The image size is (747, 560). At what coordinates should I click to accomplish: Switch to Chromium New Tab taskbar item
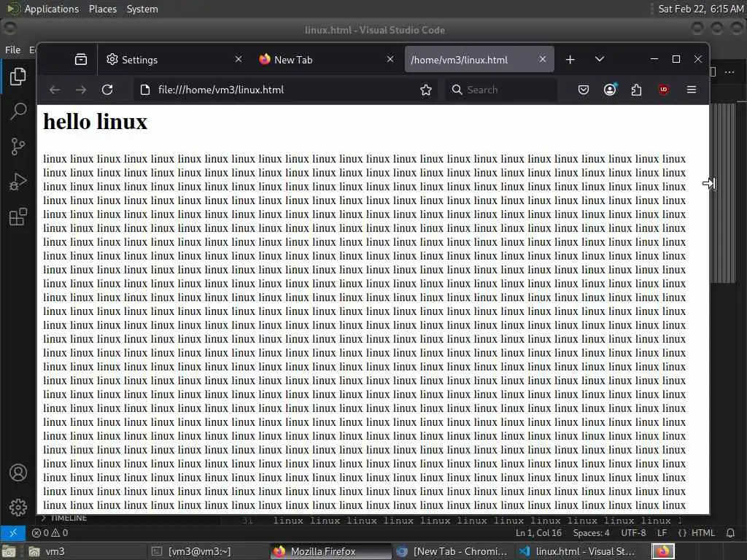click(x=452, y=551)
